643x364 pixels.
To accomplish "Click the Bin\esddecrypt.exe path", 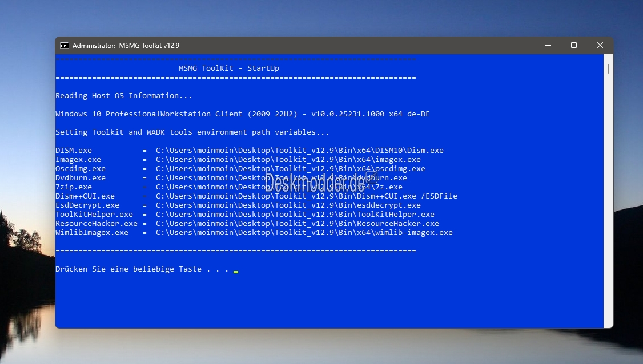I will pyautogui.click(x=288, y=205).
